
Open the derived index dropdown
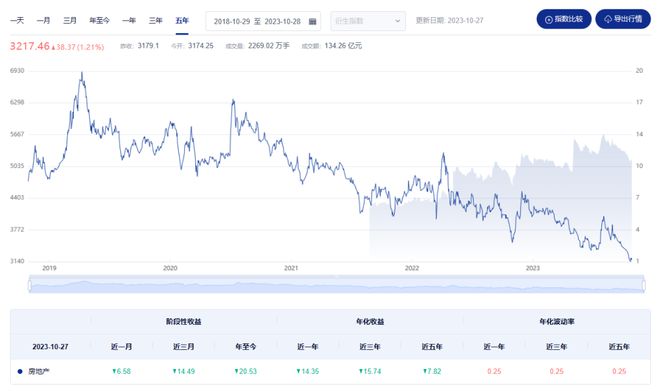(368, 21)
